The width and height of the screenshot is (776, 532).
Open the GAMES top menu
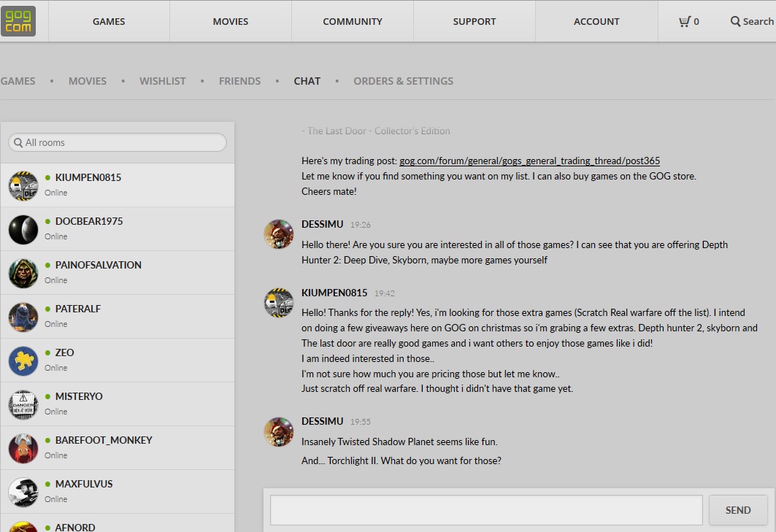pyautogui.click(x=109, y=21)
